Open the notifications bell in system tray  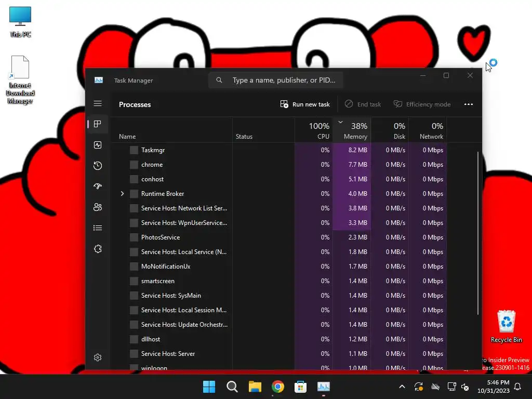coord(518,387)
